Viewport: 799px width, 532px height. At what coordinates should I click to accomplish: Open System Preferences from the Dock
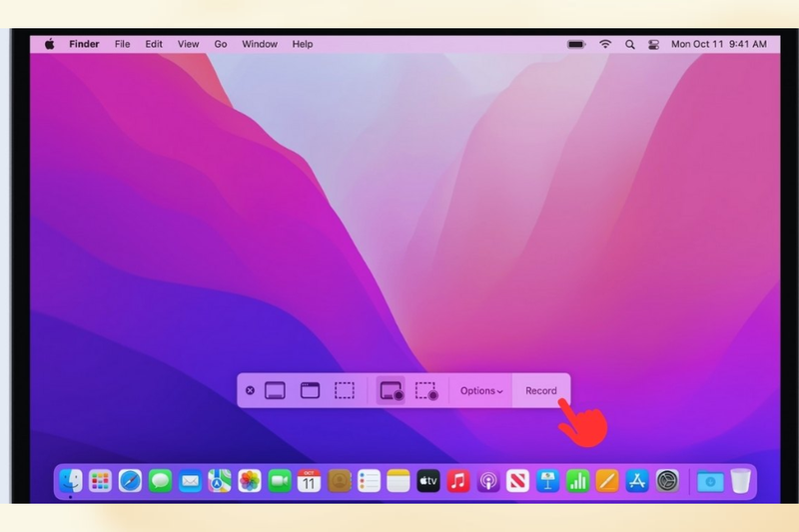(x=667, y=481)
